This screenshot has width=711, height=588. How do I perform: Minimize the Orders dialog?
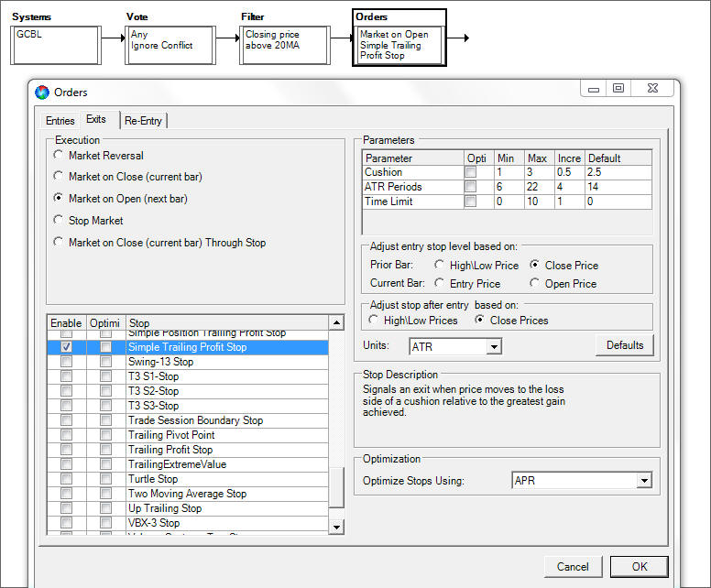pyautogui.click(x=594, y=89)
